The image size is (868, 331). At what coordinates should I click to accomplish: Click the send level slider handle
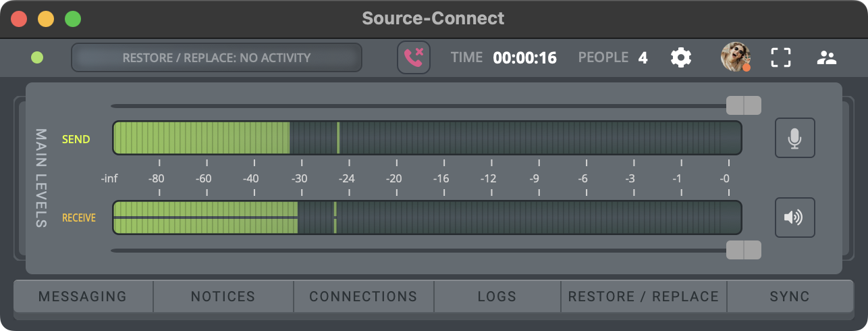[x=743, y=105]
